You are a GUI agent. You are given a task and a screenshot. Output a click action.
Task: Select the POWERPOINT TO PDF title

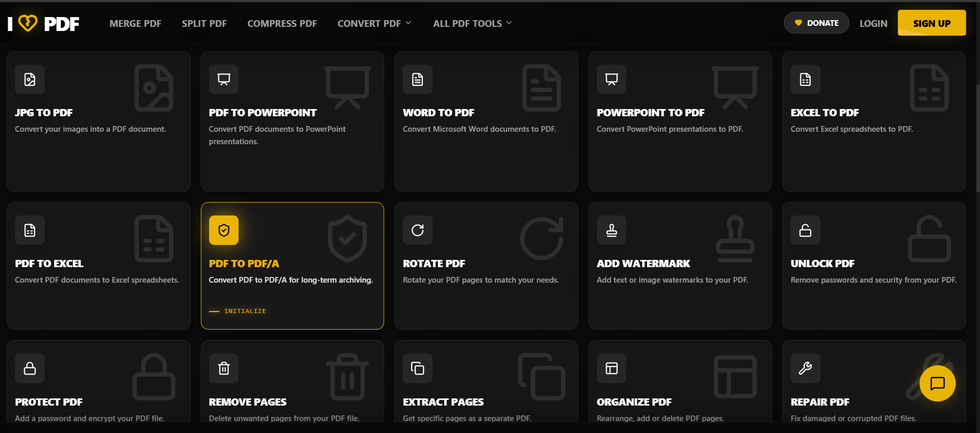click(x=651, y=113)
